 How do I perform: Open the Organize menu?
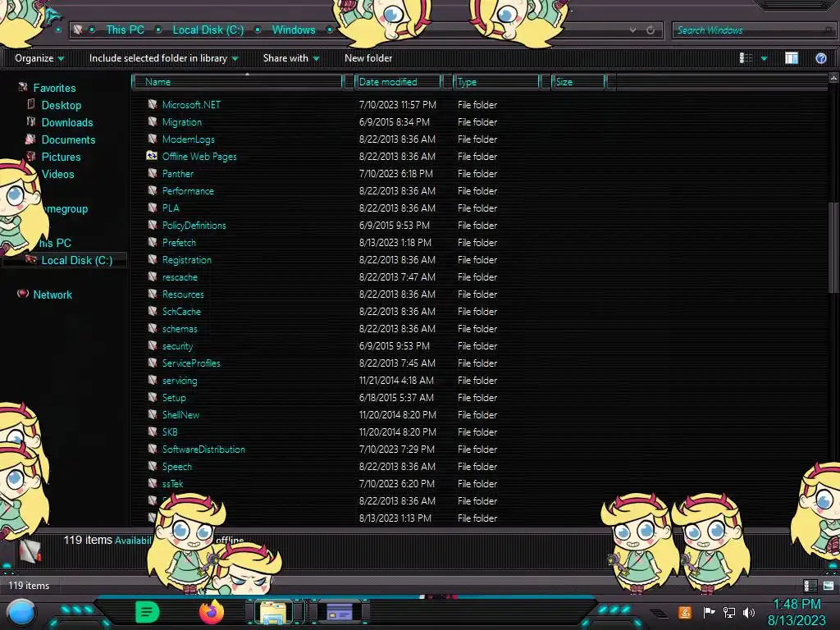coord(39,58)
